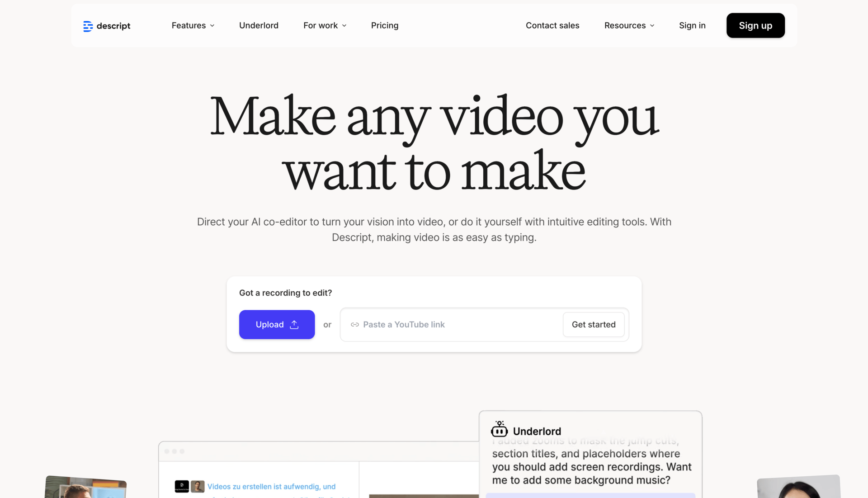Image resolution: width=868 pixels, height=498 pixels.
Task: Click the Sign up button
Action: pyautogui.click(x=755, y=25)
